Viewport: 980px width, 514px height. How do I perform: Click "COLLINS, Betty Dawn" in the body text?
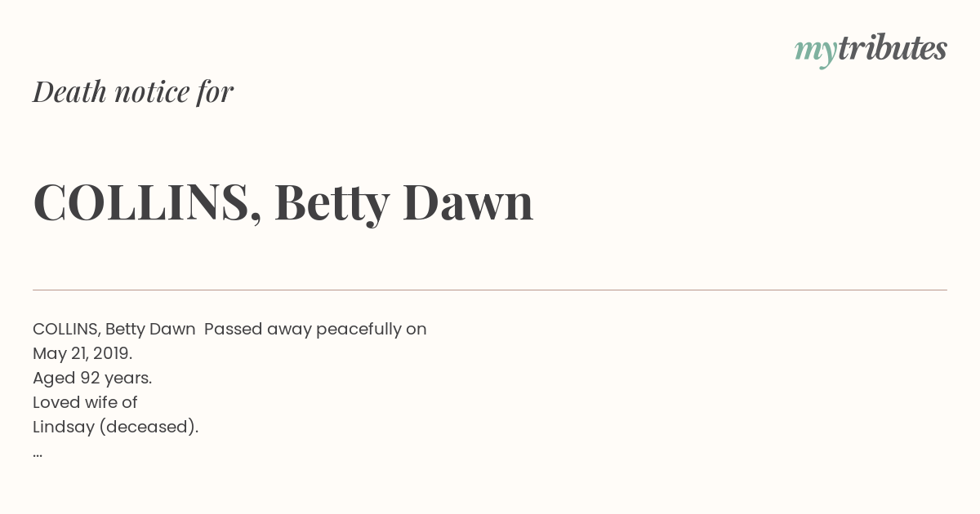point(114,329)
